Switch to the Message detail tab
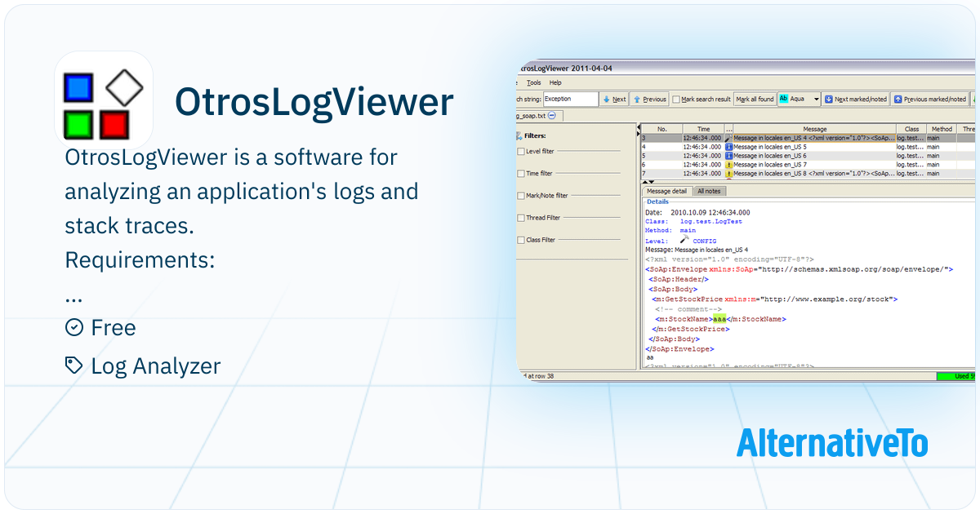Screen dimensions: 980x514 (x=666, y=191)
